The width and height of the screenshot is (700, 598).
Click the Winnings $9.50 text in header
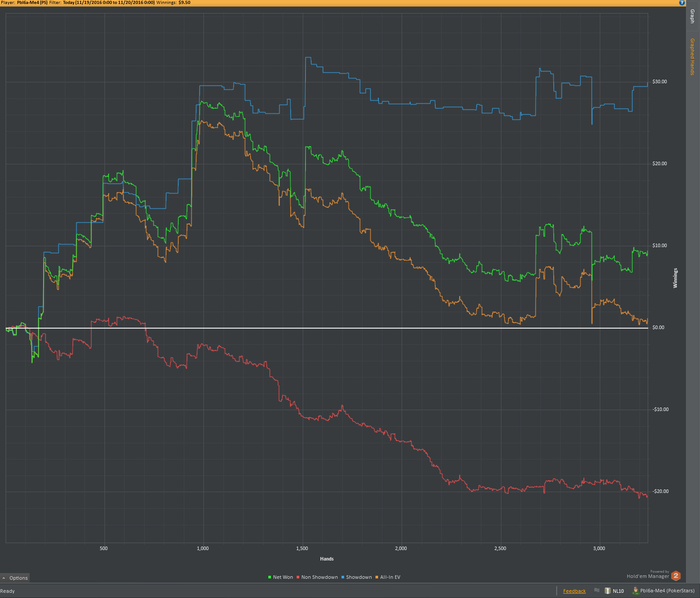point(173,3)
